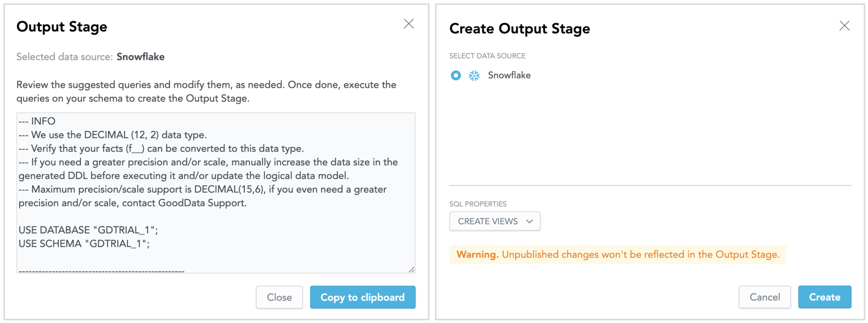Place cursor on the USE SCHEMA line
Screen dimensions: 868x323
click(84, 244)
